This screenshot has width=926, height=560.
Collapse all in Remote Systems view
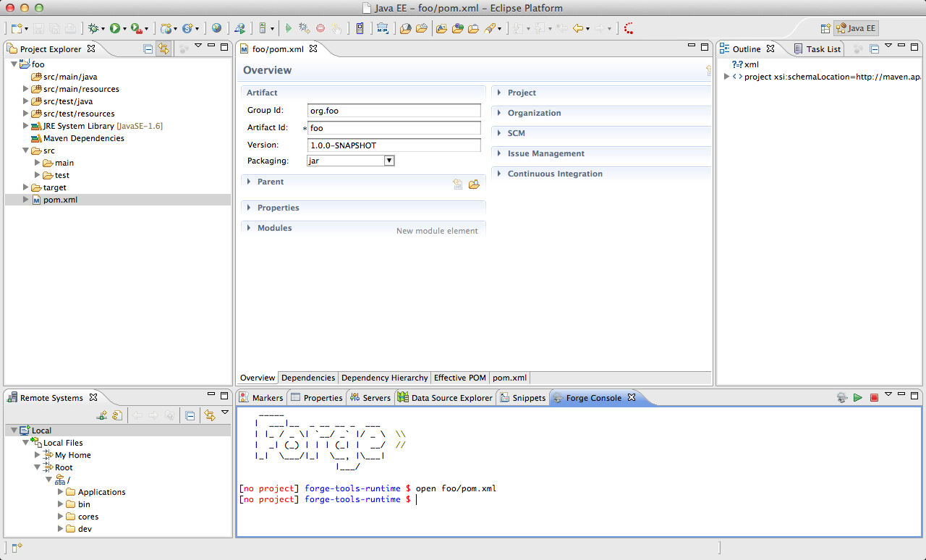click(190, 415)
